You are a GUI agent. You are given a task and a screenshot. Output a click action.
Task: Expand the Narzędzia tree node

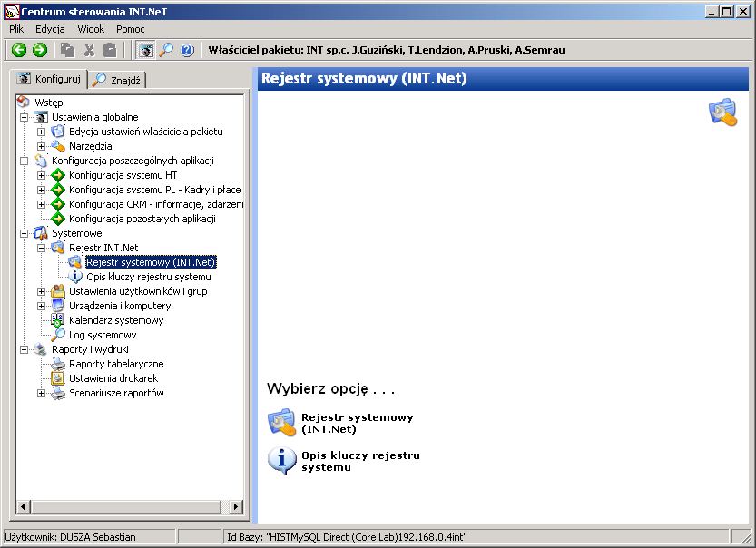(41, 146)
